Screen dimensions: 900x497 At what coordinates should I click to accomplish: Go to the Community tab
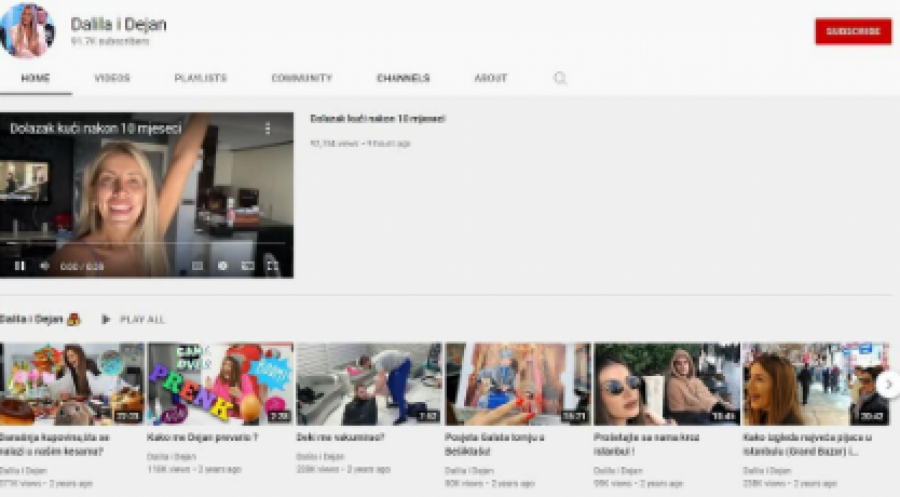pyautogui.click(x=301, y=78)
